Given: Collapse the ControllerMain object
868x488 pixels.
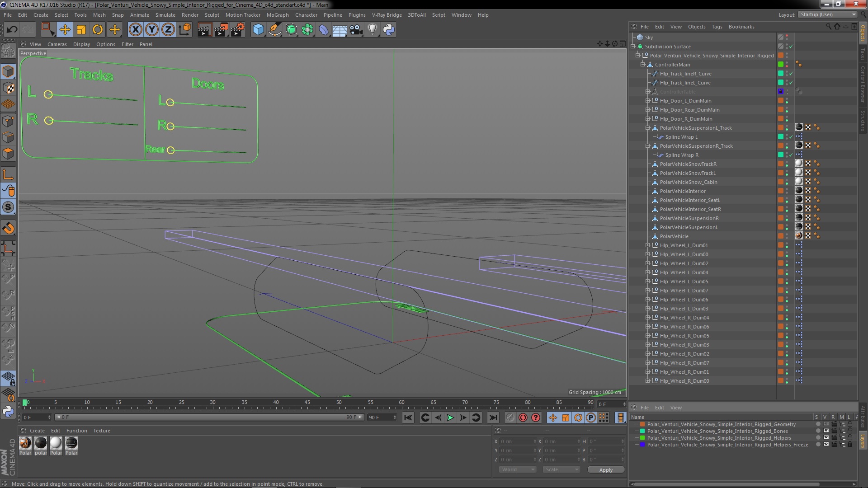Looking at the screenshot, I should (x=642, y=65).
